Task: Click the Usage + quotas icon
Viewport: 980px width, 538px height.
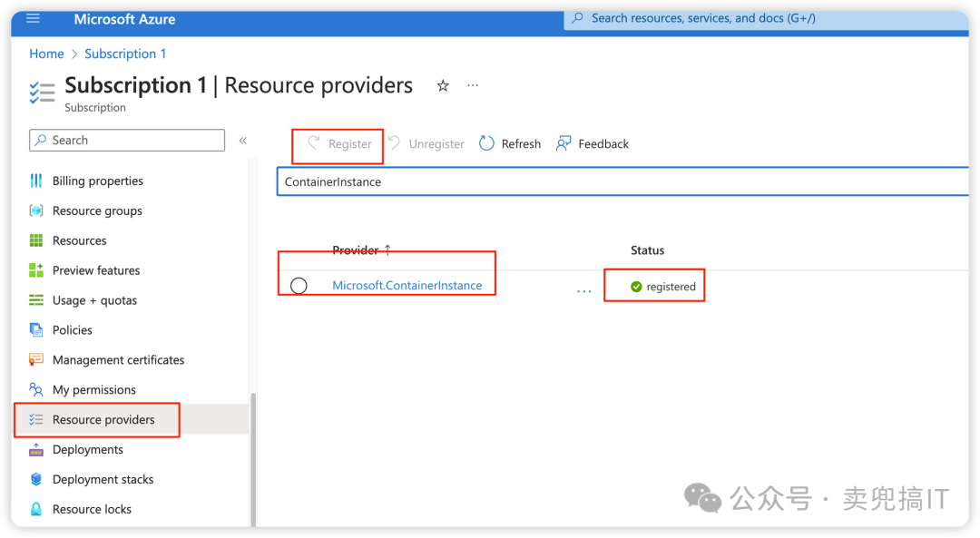Action: [x=36, y=300]
